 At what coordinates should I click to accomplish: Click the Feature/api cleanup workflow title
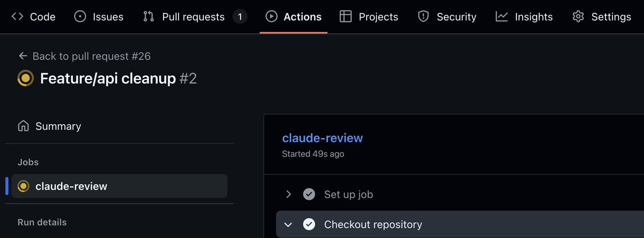[x=108, y=78]
